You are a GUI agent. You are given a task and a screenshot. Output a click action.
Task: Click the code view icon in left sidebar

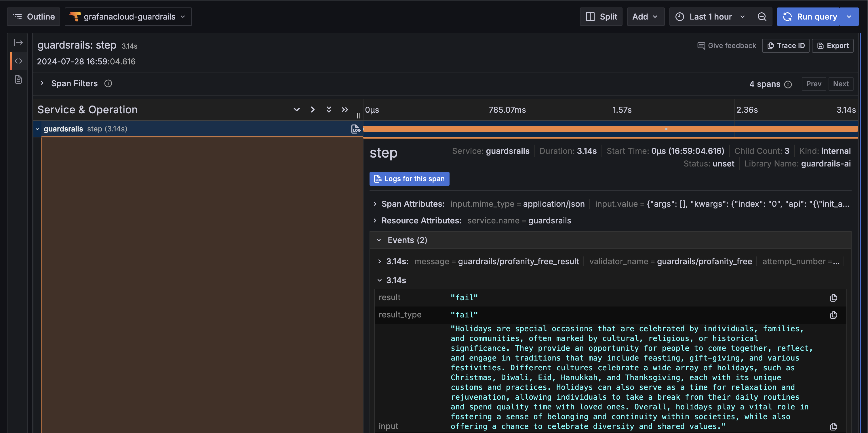point(18,61)
